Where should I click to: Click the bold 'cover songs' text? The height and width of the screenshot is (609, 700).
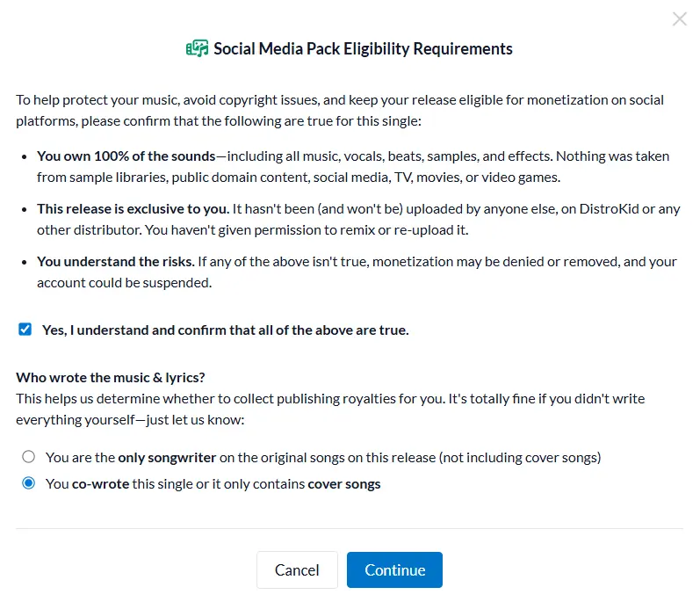(344, 484)
